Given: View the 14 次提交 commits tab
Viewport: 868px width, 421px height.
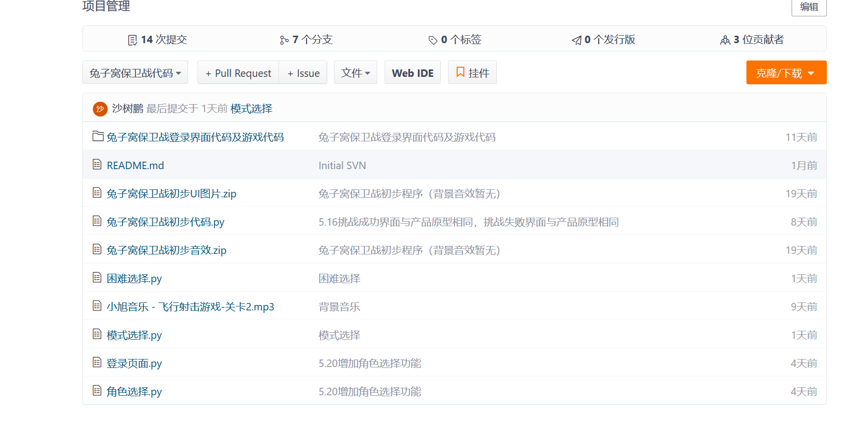Looking at the screenshot, I should click(x=157, y=40).
